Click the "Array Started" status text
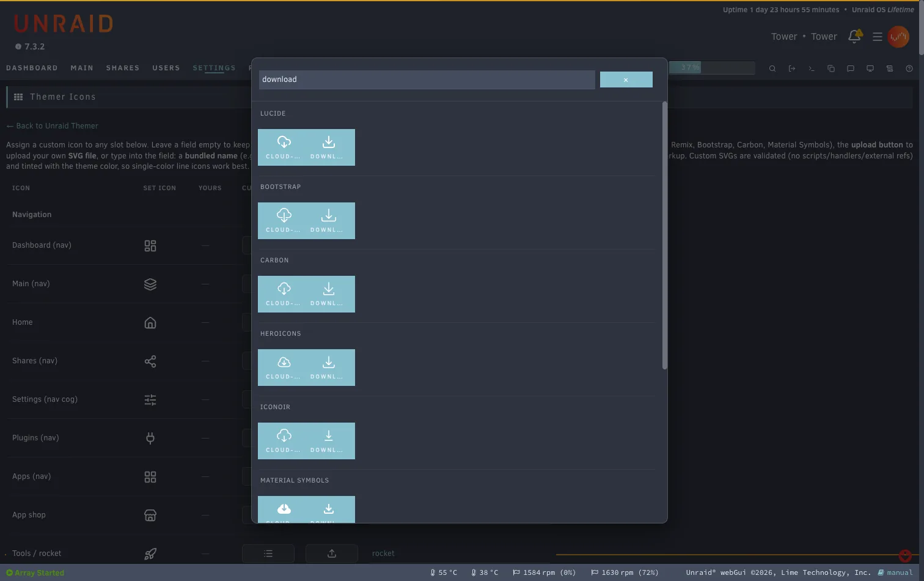924x581 pixels. pyautogui.click(x=40, y=573)
